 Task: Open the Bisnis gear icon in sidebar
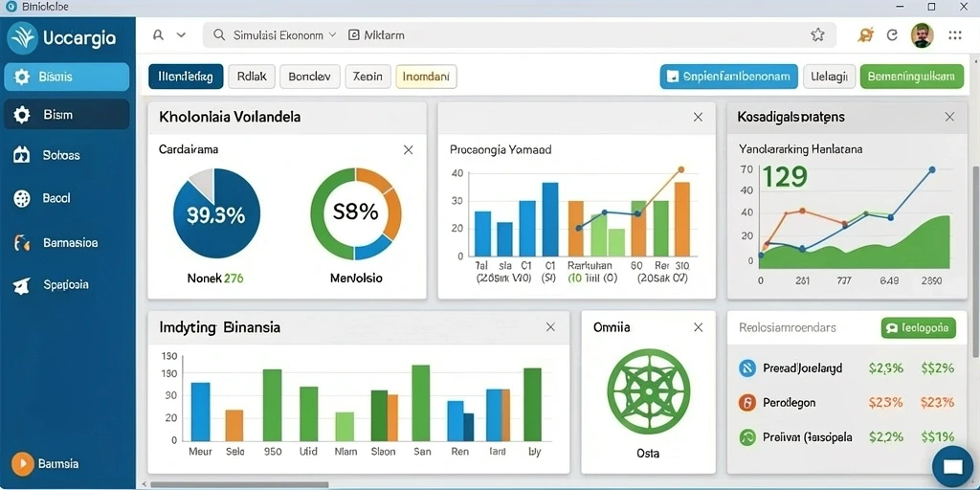coord(22,77)
